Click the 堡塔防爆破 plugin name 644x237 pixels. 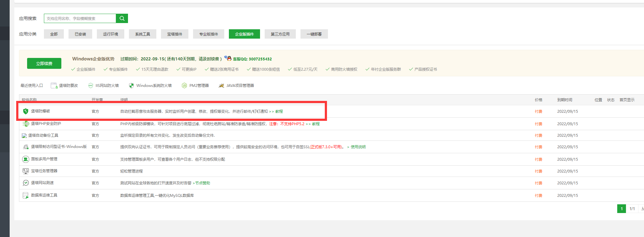click(x=40, y=111)
